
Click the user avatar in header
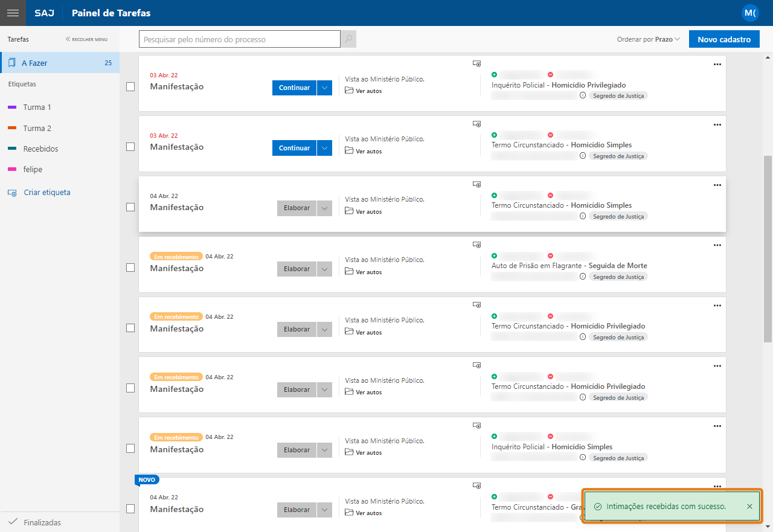750,13
